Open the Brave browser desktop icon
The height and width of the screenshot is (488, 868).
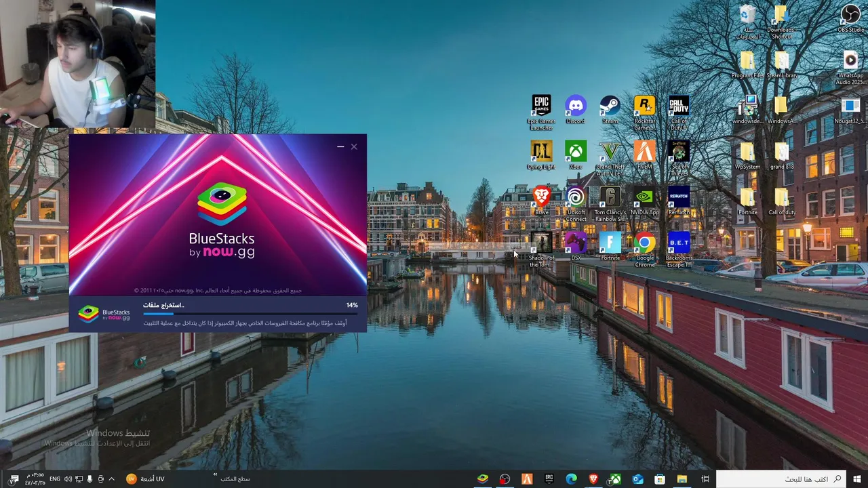pos(541,201)
